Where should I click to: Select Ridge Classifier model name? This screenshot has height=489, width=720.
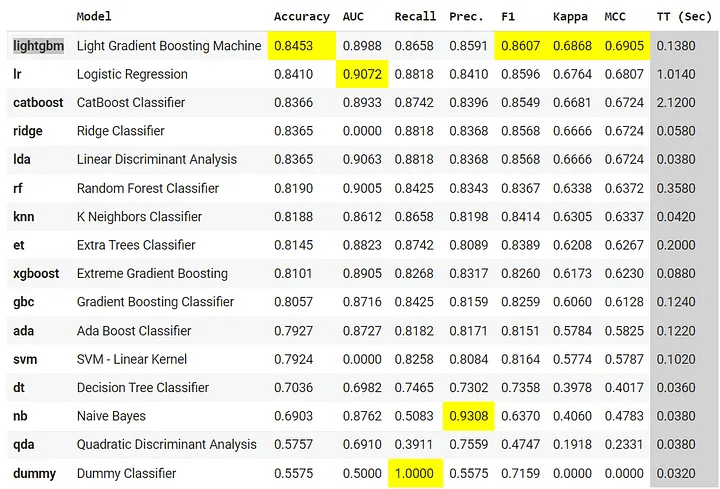pyautogui.click(x=121, y=131)
